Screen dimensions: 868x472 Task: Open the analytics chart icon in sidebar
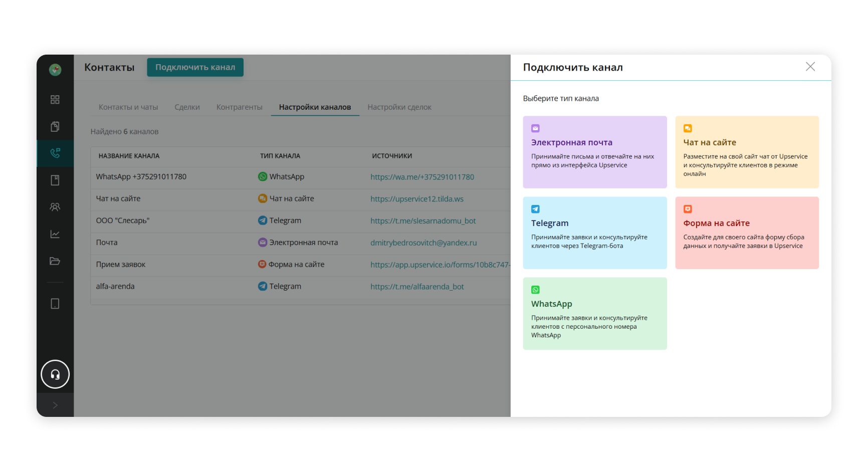point(55,234)
